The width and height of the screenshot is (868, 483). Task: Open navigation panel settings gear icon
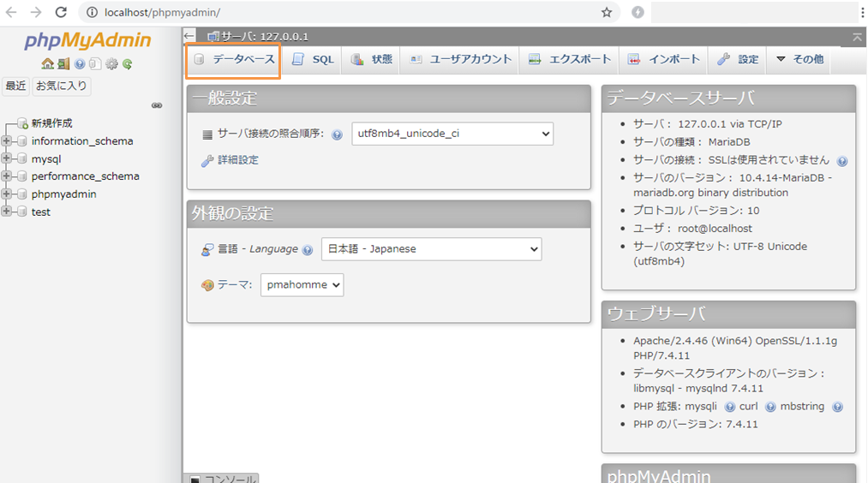(112, 64)
